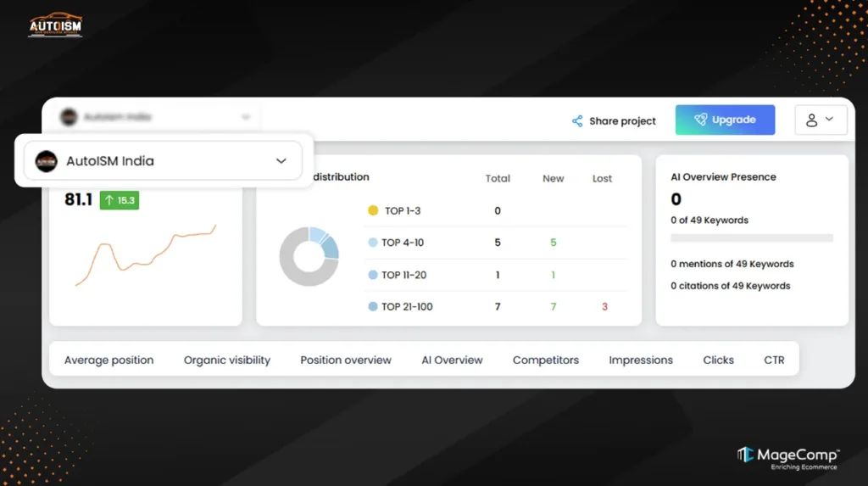Click the AutoISM India project avatar icon
This screenshot has width=868, height=486.
click(46, 161)
